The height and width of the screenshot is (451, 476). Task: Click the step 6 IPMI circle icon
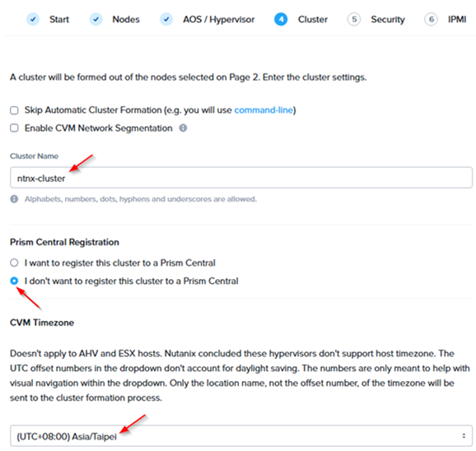point(431,20)
